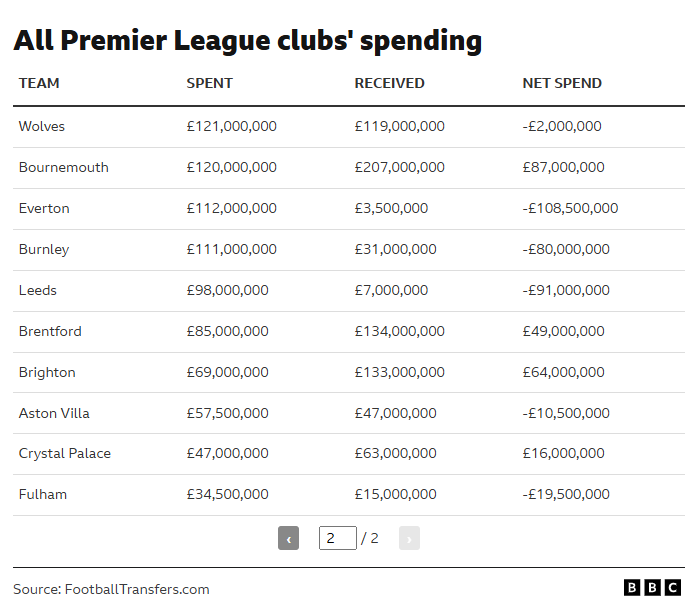Viewport: 697px width, 605px height.
Task: Click the disabled next page arrow
Action: 409,538
